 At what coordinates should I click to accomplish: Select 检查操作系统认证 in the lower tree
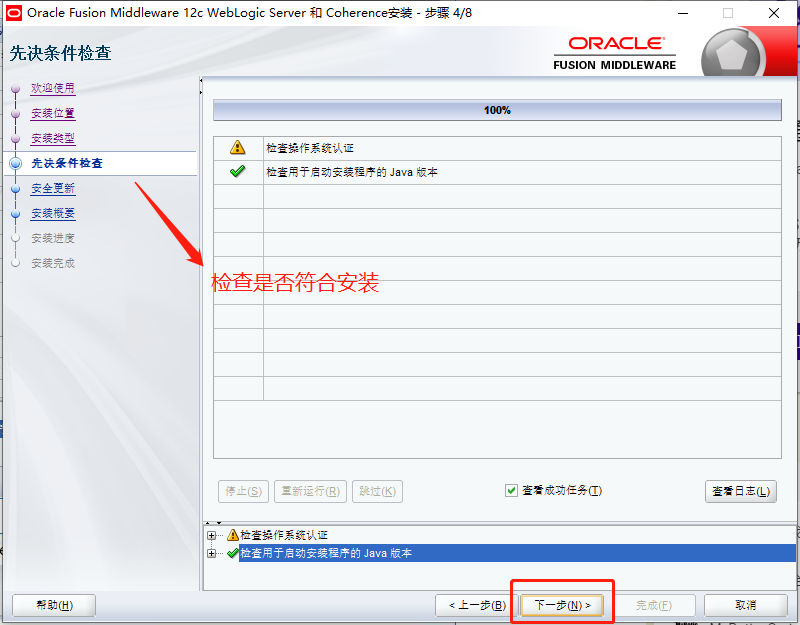(284, 535)
